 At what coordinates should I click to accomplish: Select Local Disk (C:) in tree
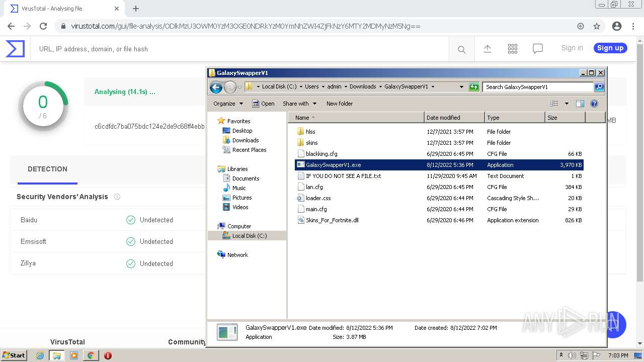click(245, 236)
